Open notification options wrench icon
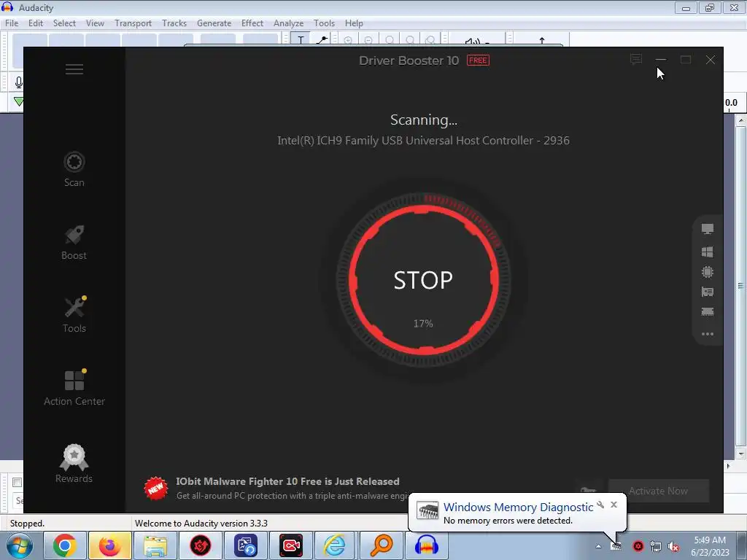 point(600,505)
